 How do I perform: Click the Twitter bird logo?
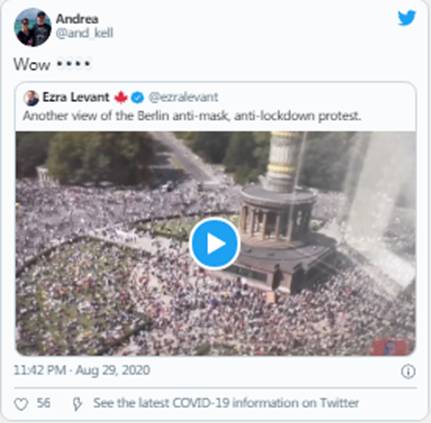(407, 18)
